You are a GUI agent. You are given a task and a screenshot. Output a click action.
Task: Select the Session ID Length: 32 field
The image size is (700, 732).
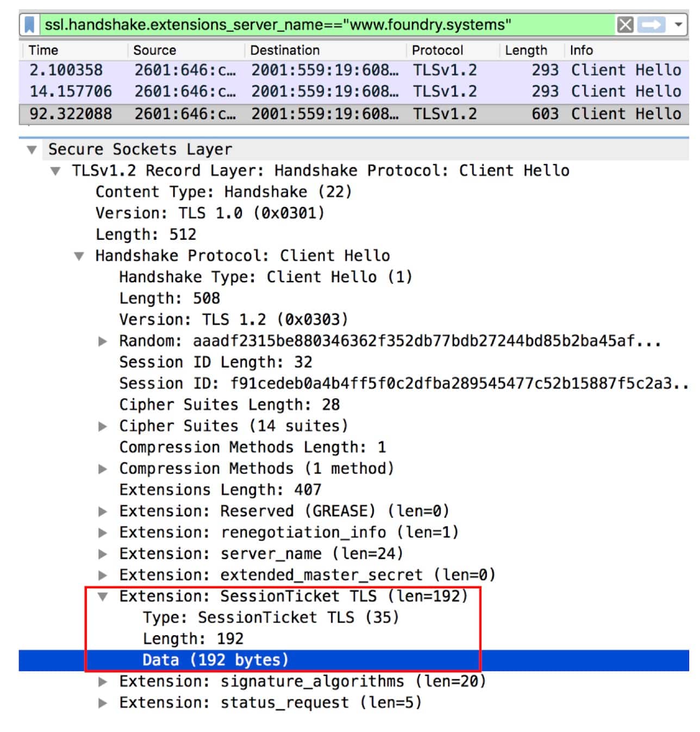pos(215,362)
